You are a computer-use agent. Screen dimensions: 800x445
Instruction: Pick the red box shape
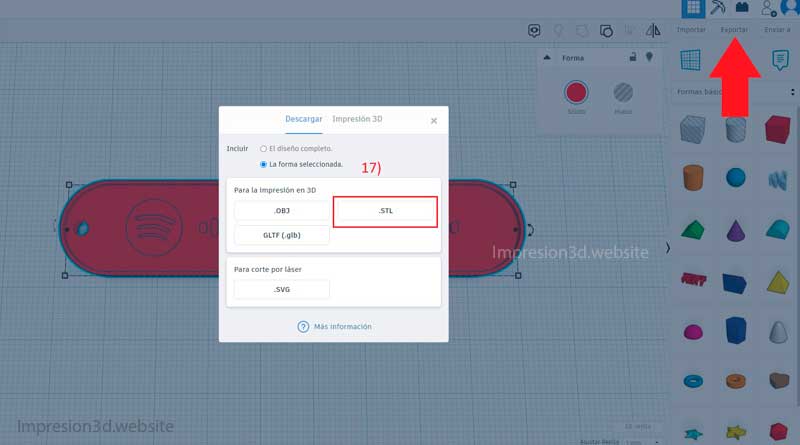click(x=778, y=129)
